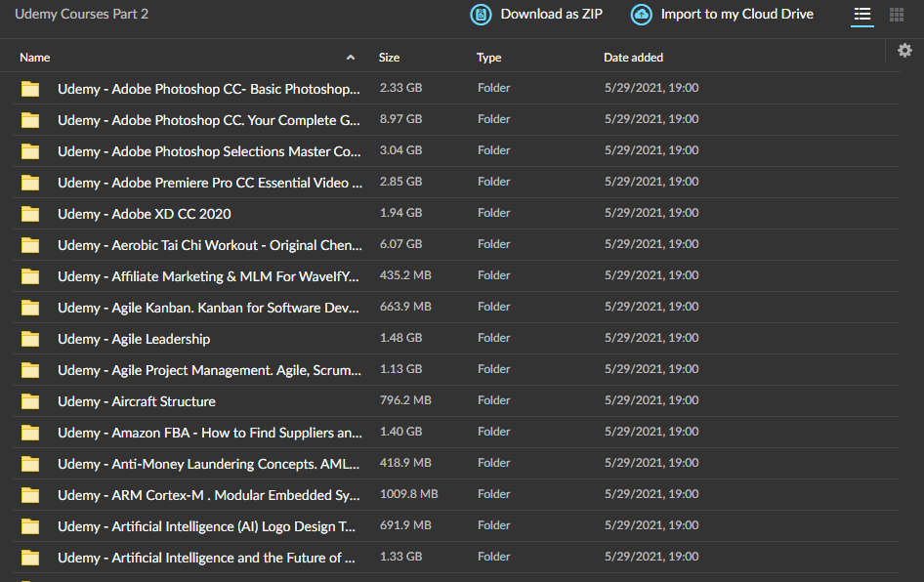The height and width of the screenshot is (582, 924).
Task: Select 'Udemy - Agile Leadership' name
Action: (x=134, y=339)
